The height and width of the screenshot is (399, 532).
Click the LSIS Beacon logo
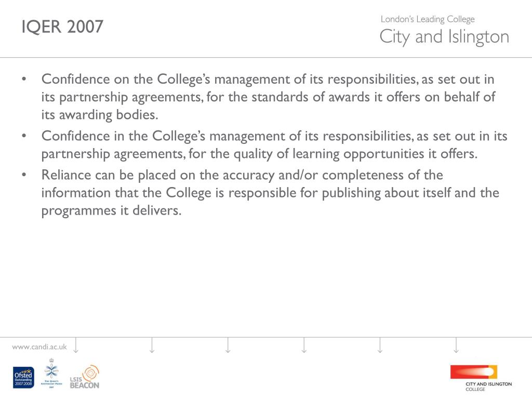point(85,377)
